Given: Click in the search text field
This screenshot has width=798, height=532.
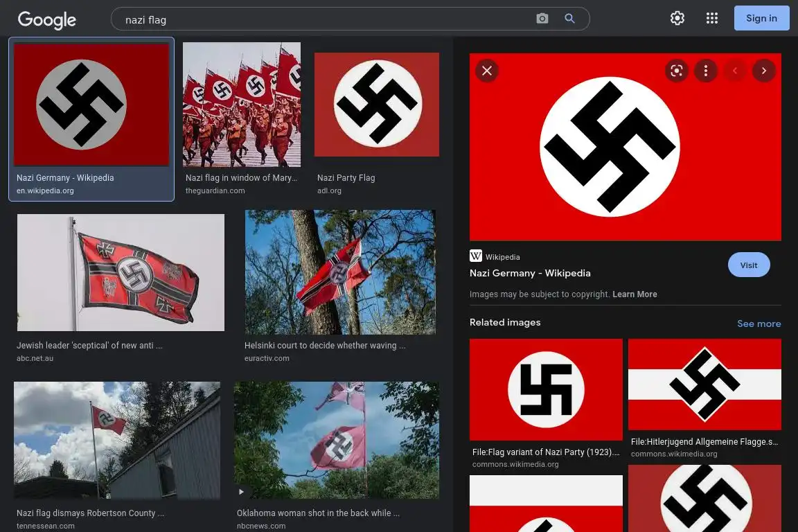Looking at the screenshot, I should point(326,19).
